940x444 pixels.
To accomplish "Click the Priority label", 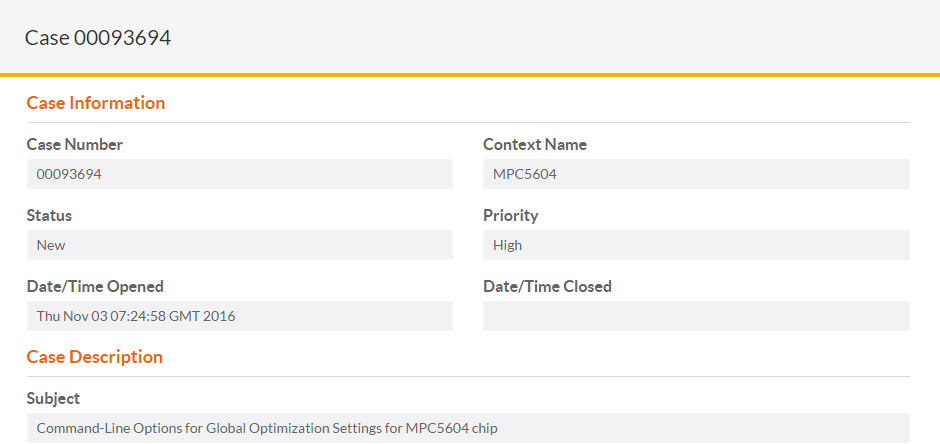I will click(511, 216).
